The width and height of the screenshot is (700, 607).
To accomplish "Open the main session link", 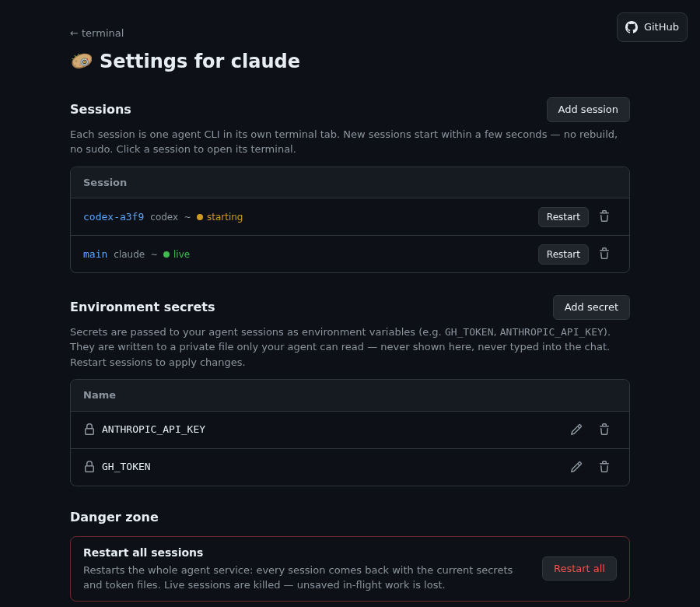I will (x=95, y=254).
